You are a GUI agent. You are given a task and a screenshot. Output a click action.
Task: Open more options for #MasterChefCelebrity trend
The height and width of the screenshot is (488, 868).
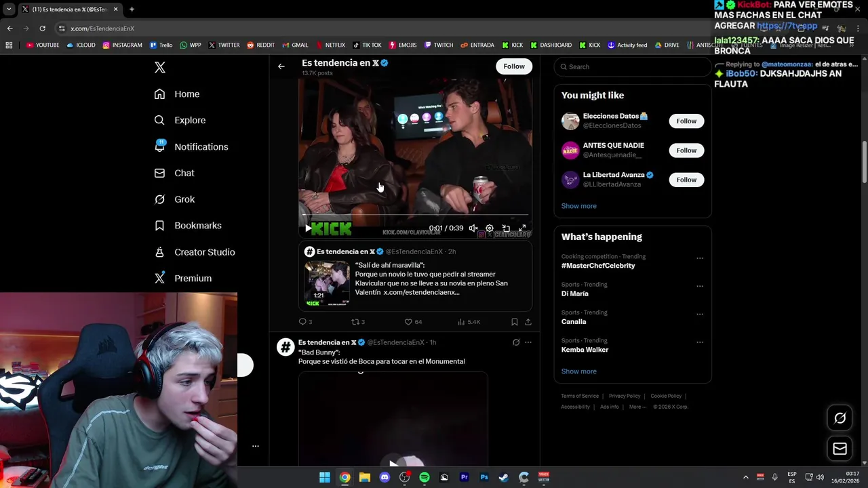(700, 258)
